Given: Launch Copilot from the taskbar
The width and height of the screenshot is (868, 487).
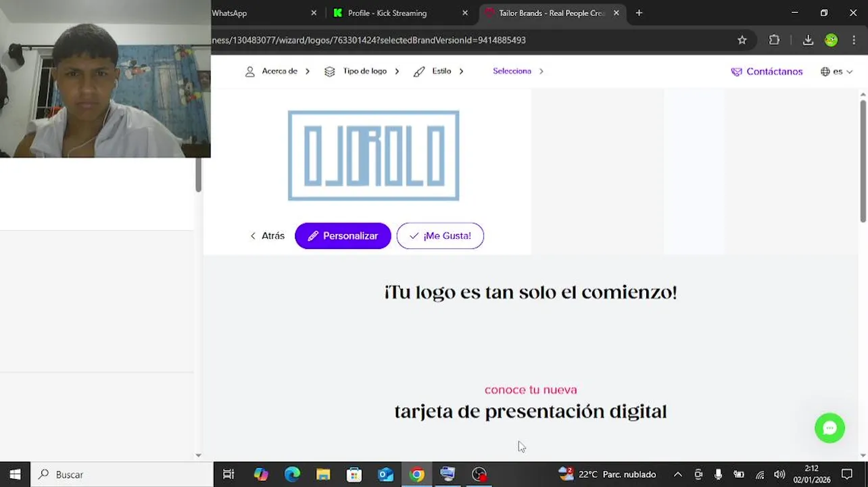Looking at the screenshot, I should point(261,474).
